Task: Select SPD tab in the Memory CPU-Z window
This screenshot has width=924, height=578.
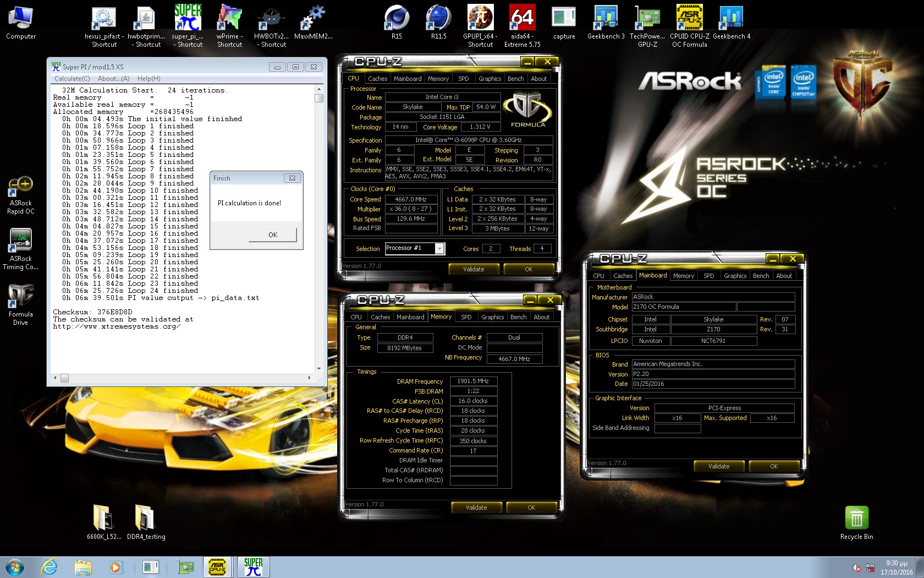Action: pyautogui.click(x=466, y=317)
